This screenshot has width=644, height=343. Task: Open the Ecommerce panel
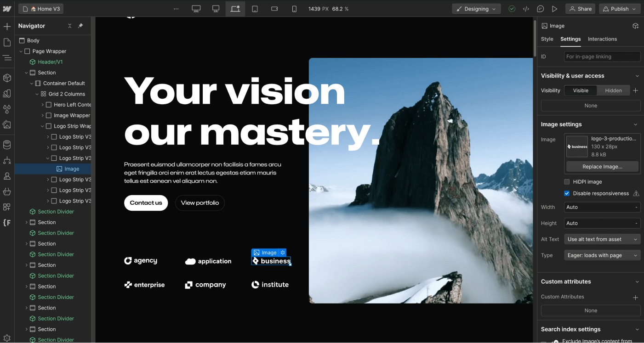pos(7,191)
